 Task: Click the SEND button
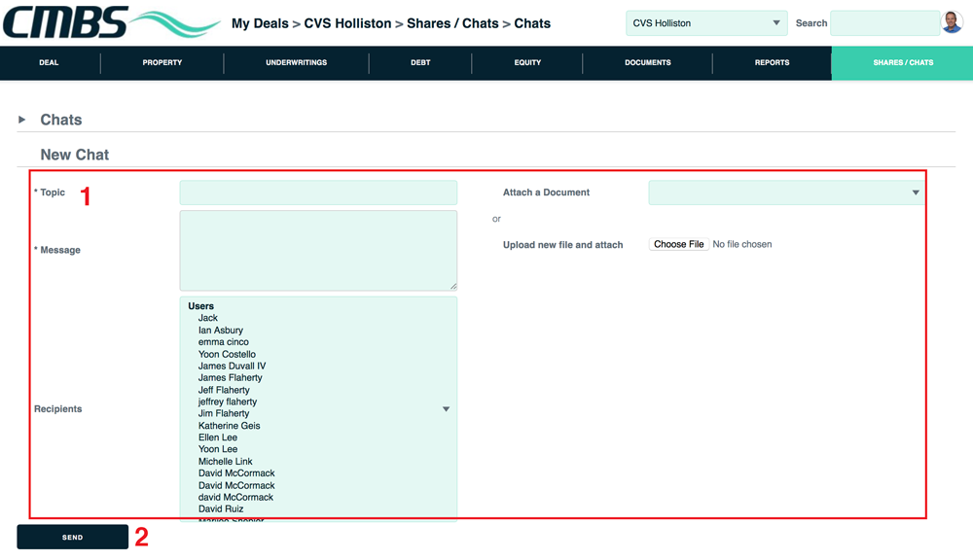coord(73,537)
